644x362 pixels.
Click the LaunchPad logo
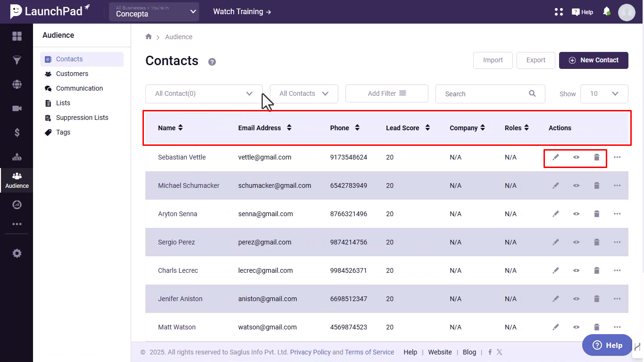50,11
